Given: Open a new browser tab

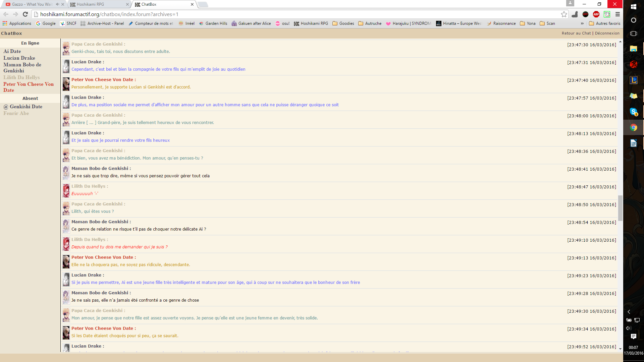Looking at the screenshot, I should [x=203, y=4].
